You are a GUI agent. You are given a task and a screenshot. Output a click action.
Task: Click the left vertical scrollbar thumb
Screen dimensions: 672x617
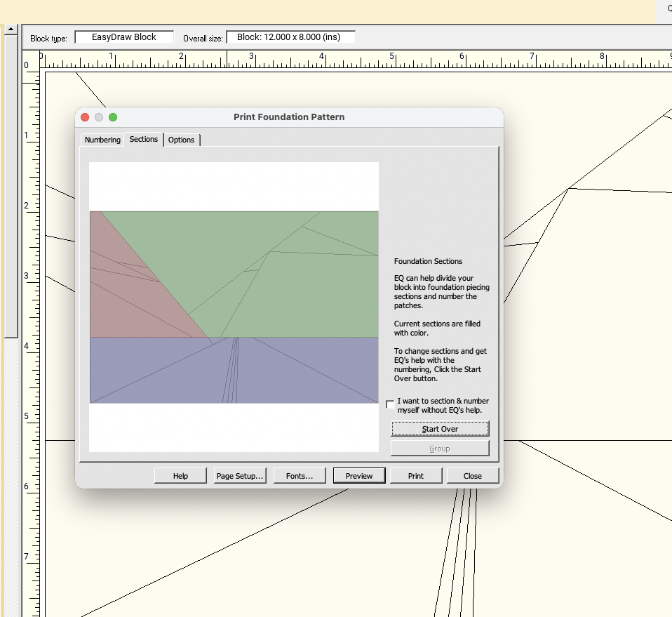point(11,187)
